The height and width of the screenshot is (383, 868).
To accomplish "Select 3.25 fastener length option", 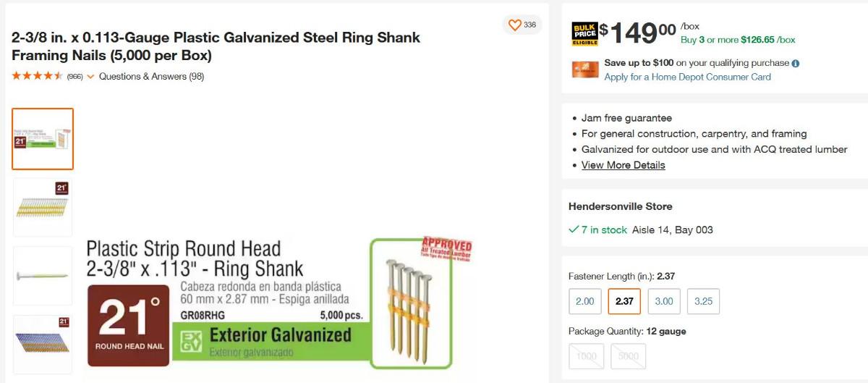I will (703, 301).
